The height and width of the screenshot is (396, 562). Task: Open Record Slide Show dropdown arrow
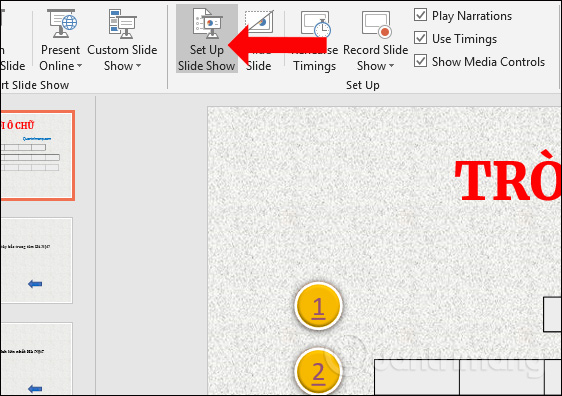point(391,66)
